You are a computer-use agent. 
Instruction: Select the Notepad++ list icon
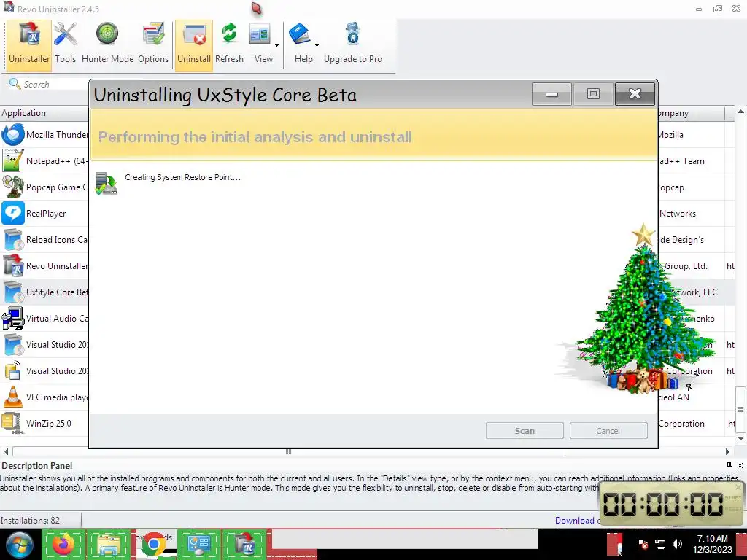point(13,161)
